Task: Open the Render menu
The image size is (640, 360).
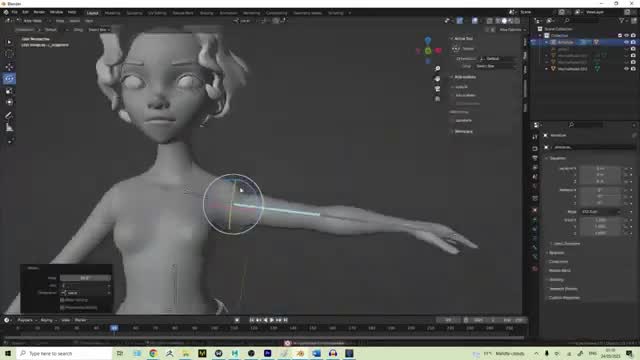Action: pyautogui.click(x=39, y=12)
